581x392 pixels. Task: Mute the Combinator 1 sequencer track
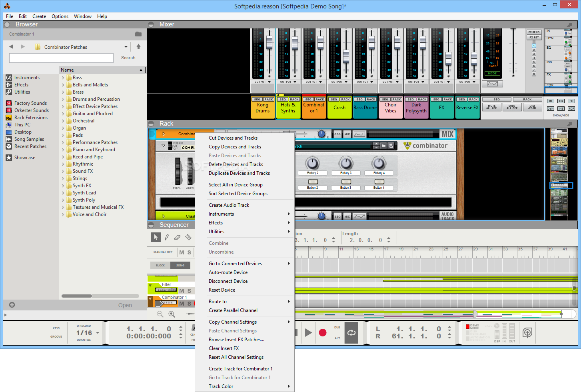(182, 304)
